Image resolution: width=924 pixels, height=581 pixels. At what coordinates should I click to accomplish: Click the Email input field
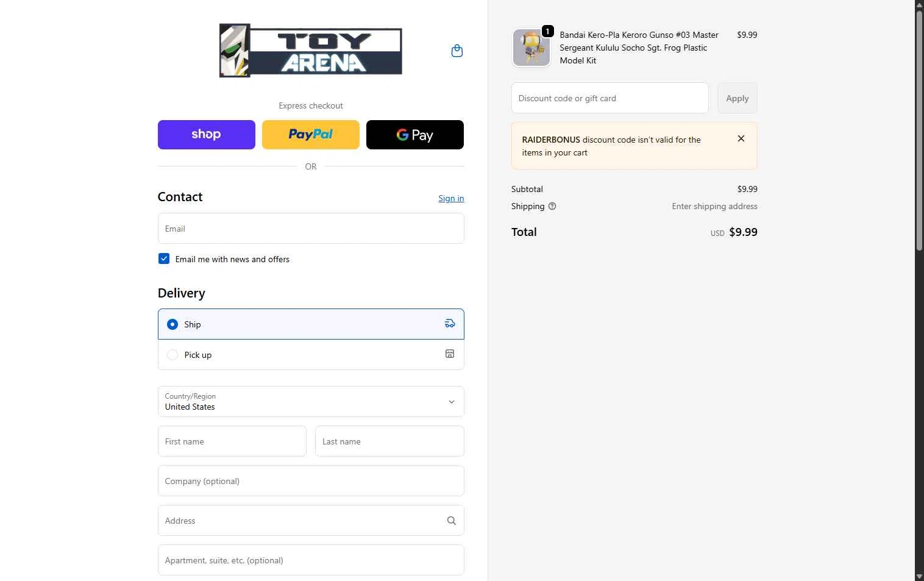pos(311,229)
